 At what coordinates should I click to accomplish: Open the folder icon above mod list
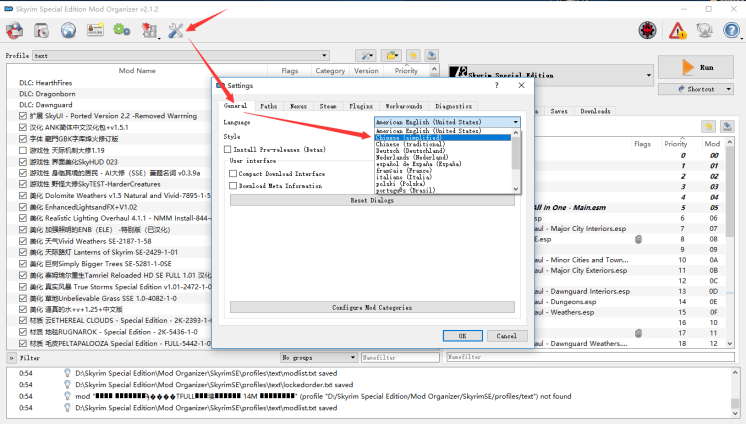(391, 56)
